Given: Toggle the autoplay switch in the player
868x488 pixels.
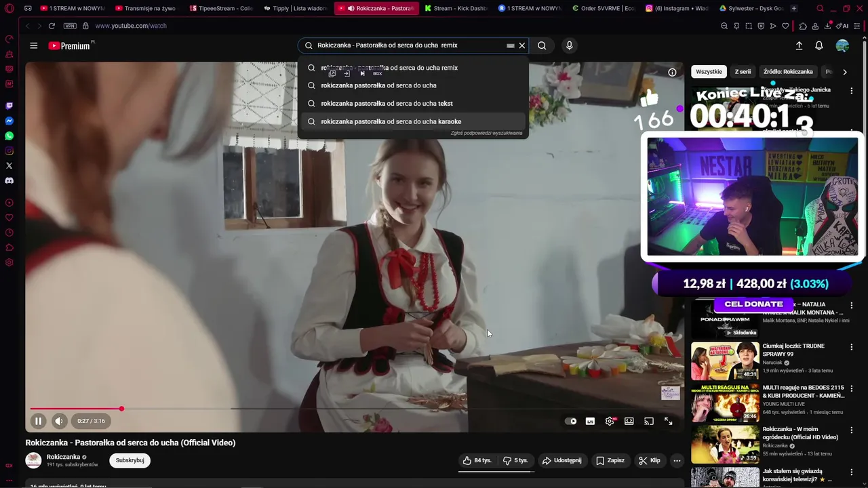Looking at the screenshot, I should point(571,421).
